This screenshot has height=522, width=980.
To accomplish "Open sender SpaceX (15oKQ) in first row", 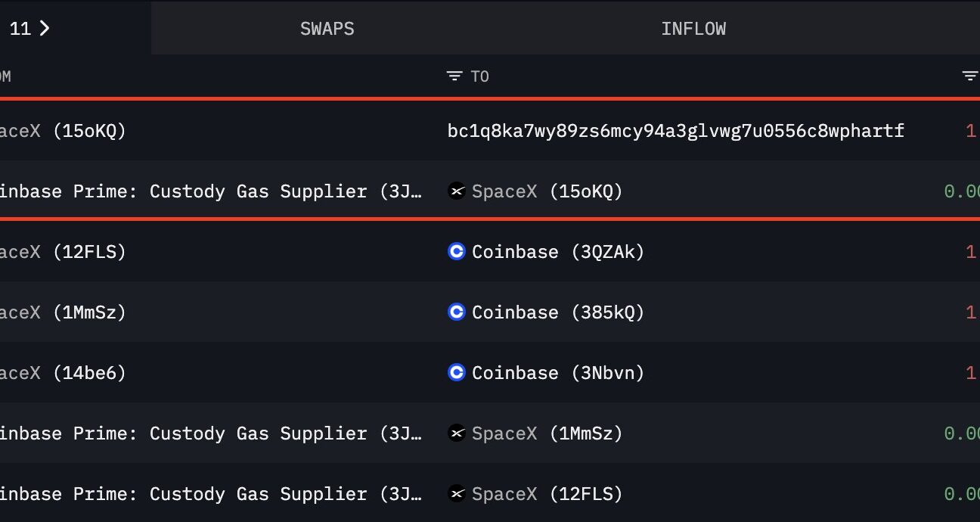I will point(63,131).
